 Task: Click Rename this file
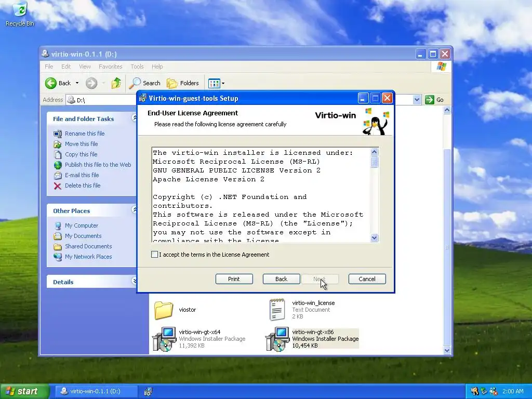pyautogui.click(x=85, y=134)
